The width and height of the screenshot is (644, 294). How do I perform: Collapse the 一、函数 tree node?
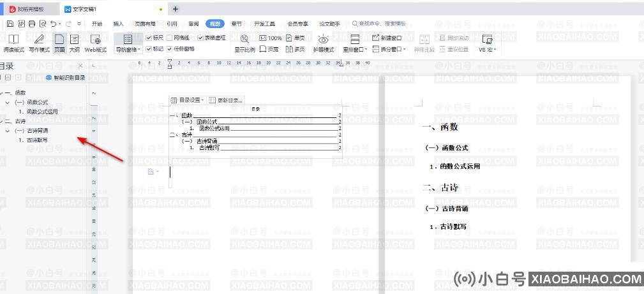coord(2,93)
